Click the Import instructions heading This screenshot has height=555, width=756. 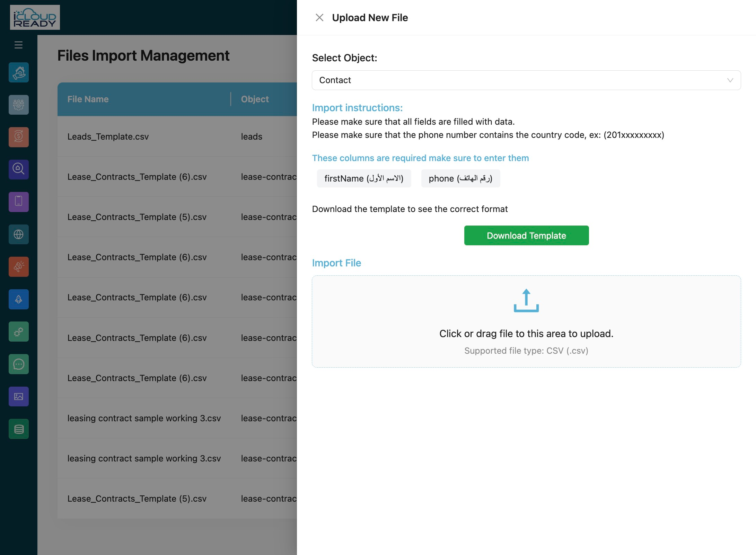tap(357, 108)
